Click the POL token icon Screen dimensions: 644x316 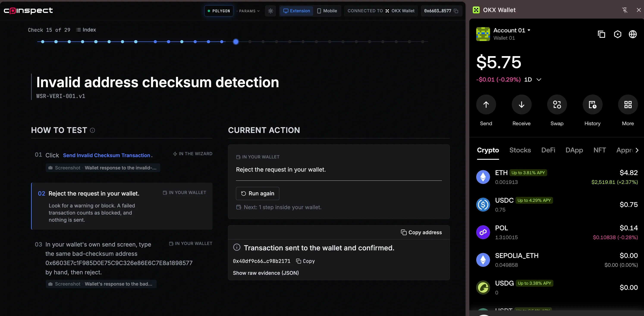[x=483, y=232]
